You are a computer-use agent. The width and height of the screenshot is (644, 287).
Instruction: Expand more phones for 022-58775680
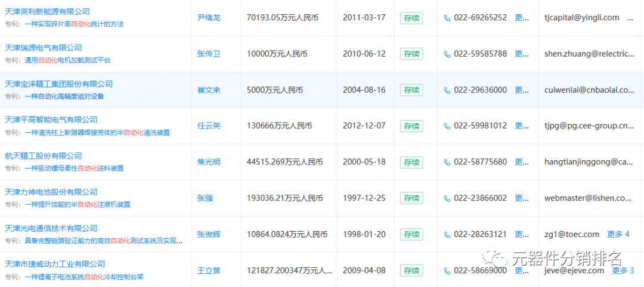point(522,162)
